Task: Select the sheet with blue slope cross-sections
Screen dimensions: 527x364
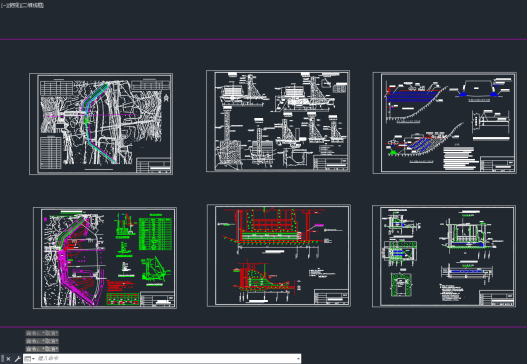Action: 444,123
